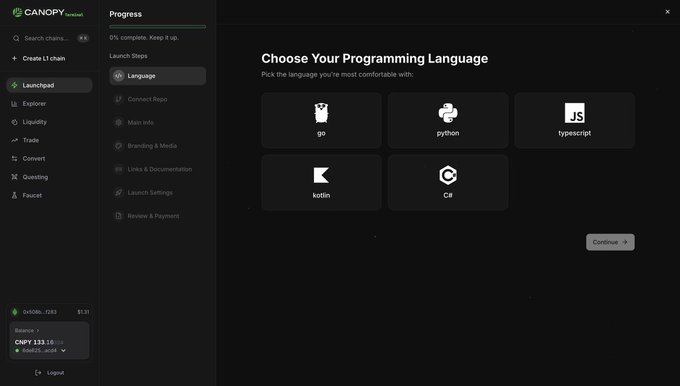Select the Links & Documentation launch step

click(157, 169)
